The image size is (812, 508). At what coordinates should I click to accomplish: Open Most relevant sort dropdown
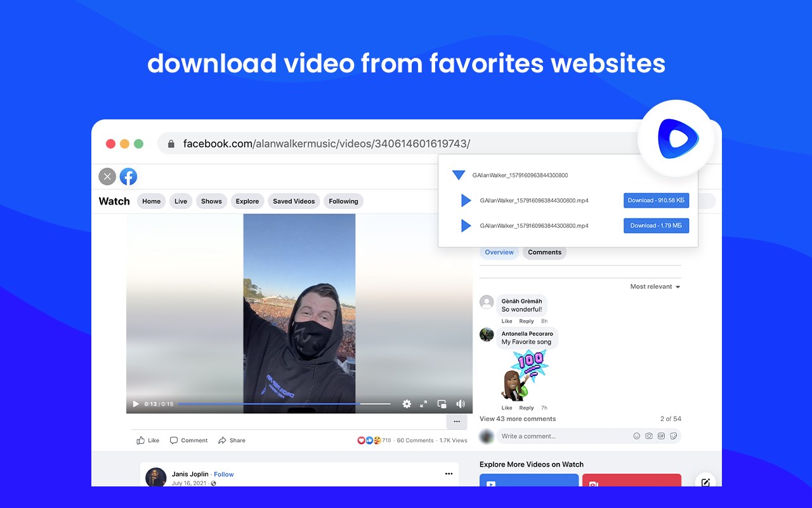coord(655,286)
